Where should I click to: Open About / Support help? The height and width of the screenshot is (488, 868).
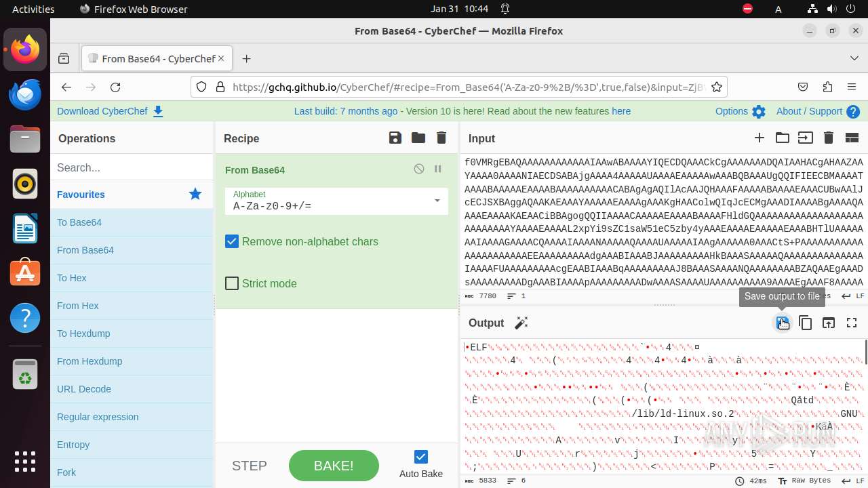point(818,111)
